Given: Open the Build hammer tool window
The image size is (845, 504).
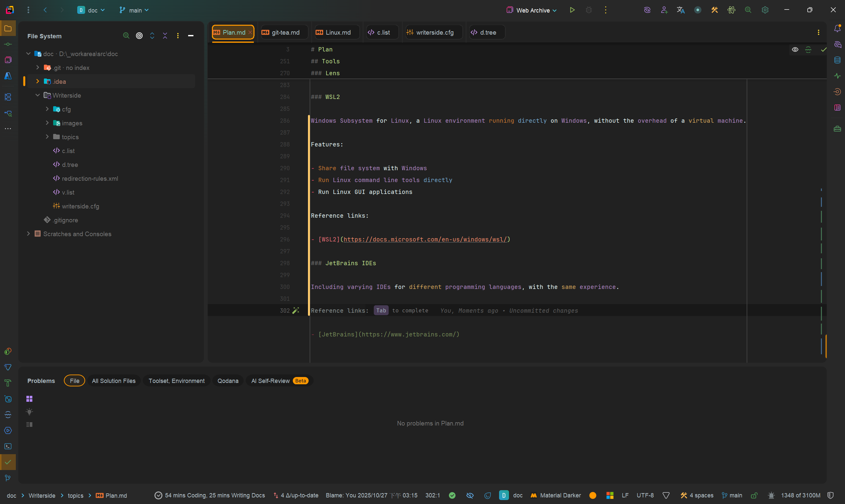Looking at the screenshot, I should click(x=8, y=383).
